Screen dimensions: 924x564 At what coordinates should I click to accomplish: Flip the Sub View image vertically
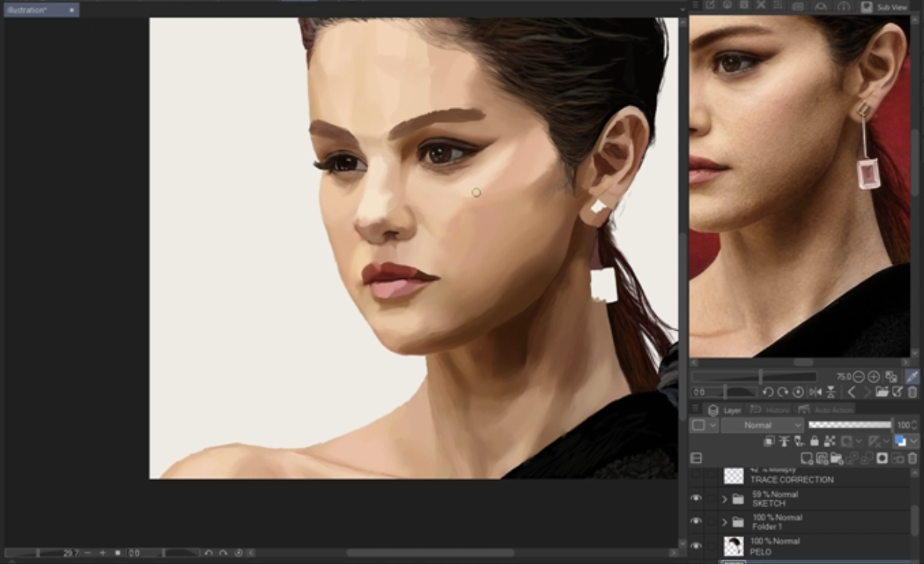click(x=830, y=392)
